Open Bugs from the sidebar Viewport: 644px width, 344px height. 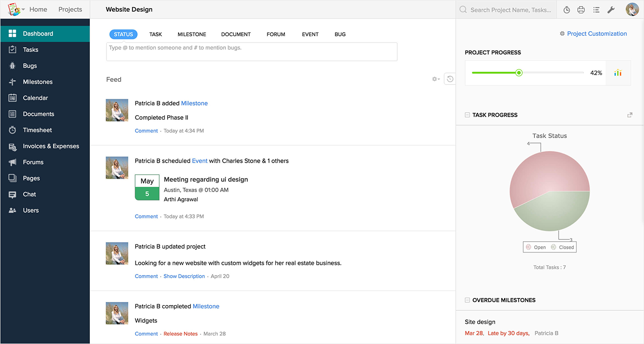tap(30, 66)
